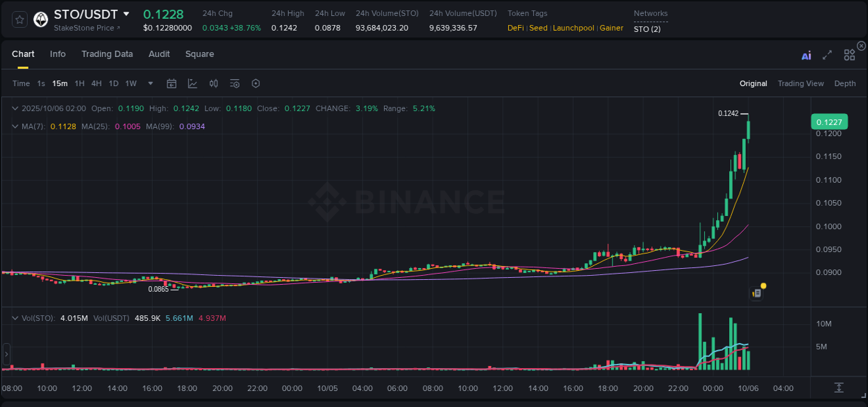Open the Audit tab
The image size is (868, 407).
(x=159, y=53)
